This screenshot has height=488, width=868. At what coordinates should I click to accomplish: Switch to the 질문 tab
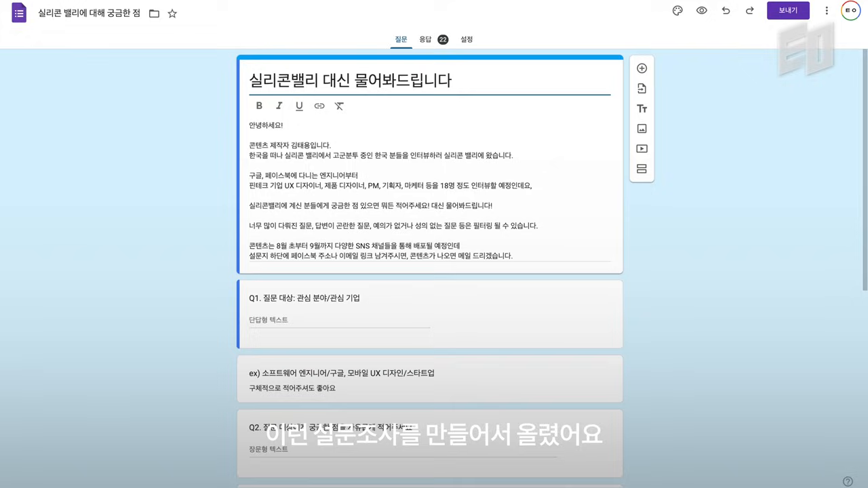[401, 39]
